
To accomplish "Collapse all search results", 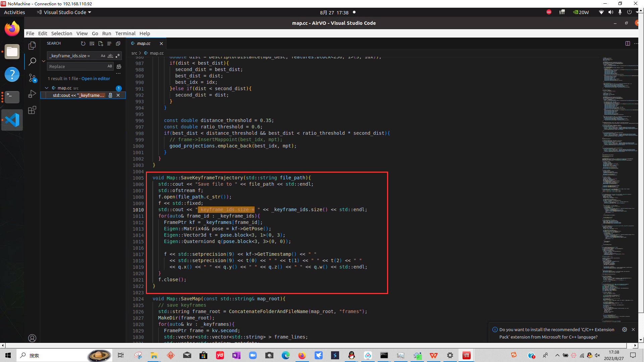I will click(118, 44).
